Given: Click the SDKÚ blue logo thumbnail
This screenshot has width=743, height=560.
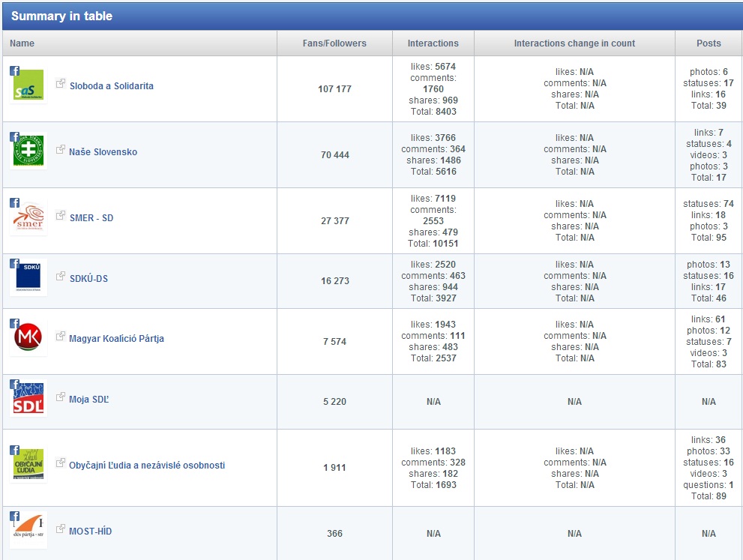Looking at the screenshot, I should pyautogui.click(x=28, y=277).
